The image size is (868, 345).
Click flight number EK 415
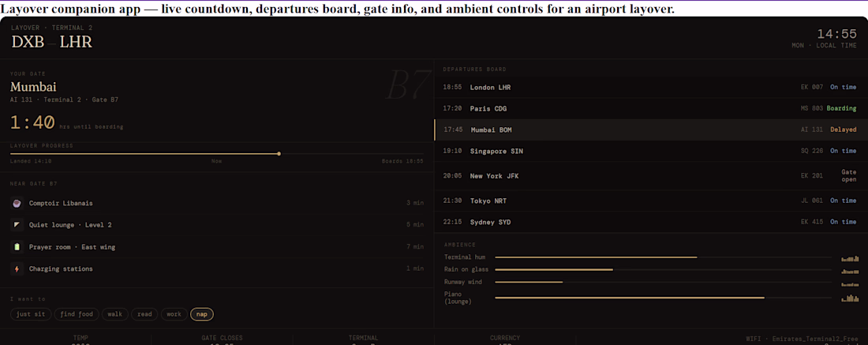coord(812,222)
